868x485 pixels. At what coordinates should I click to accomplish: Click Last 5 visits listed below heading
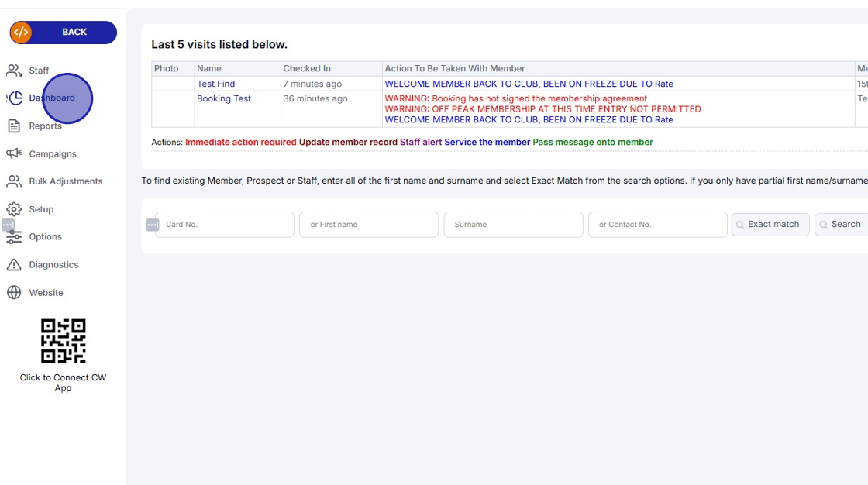(219, 44)
